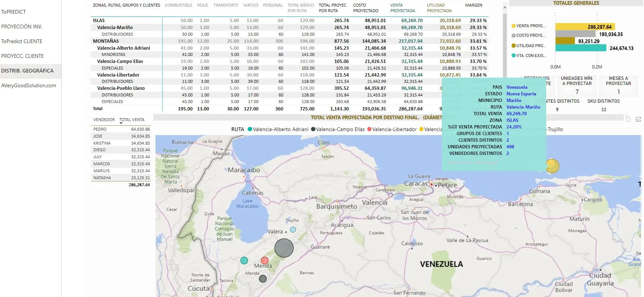Sort by the COMBUSTIBLE column header
Viewport: 644px width, 297px height.
click(178, 5)
